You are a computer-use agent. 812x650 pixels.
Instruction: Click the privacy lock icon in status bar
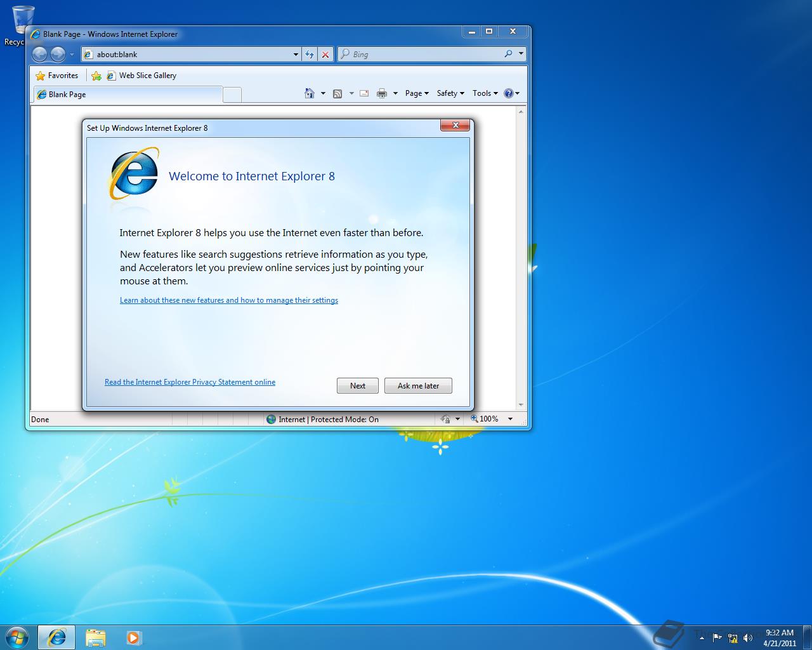[445, 419]
